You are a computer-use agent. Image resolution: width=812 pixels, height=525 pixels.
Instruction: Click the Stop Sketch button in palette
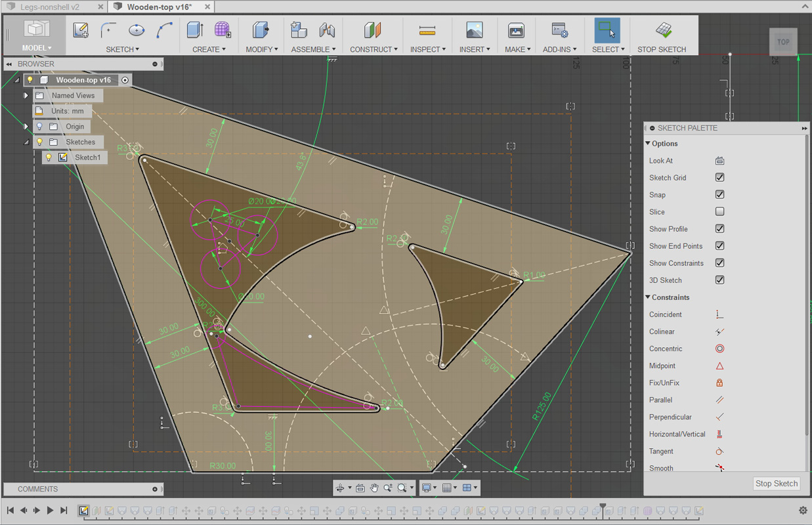point(776,484)
